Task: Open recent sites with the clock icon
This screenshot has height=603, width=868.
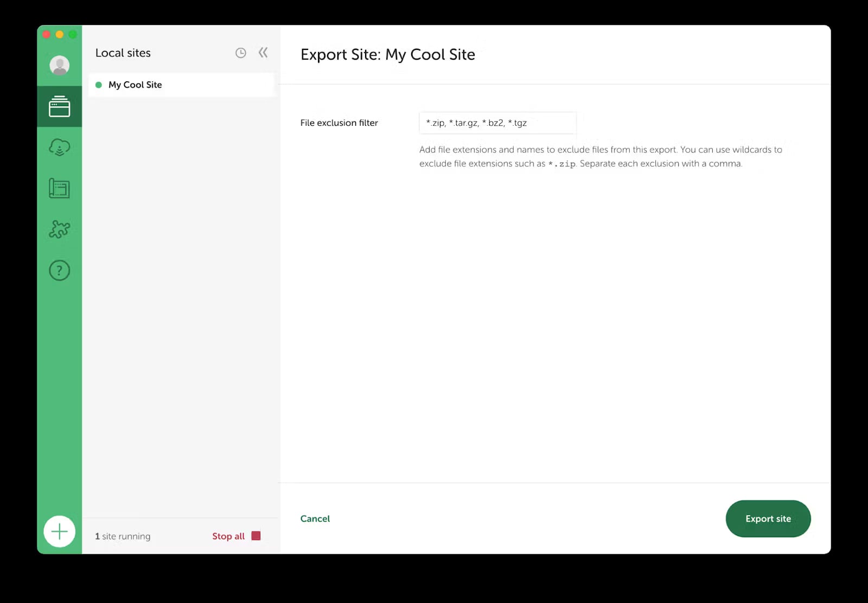Action: [x=240, y=53]
